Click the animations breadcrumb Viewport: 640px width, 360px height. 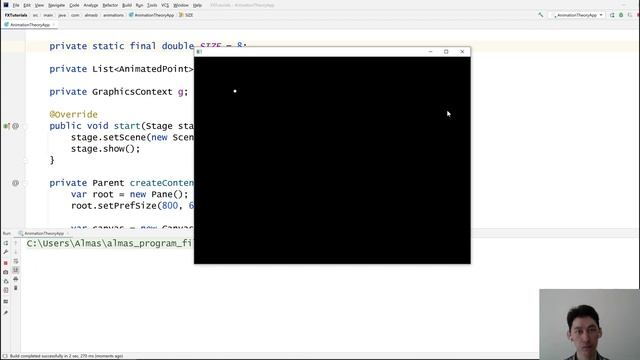coord(113,15)
